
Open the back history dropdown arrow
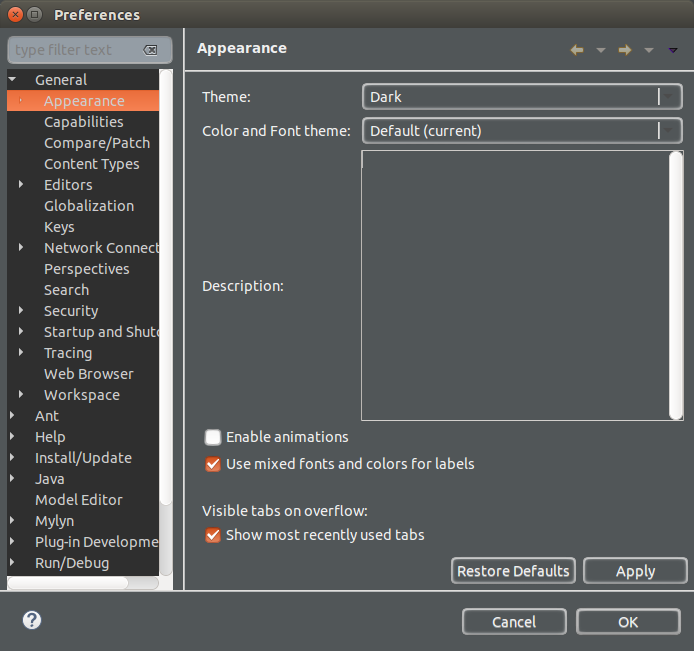pos(601,50)
